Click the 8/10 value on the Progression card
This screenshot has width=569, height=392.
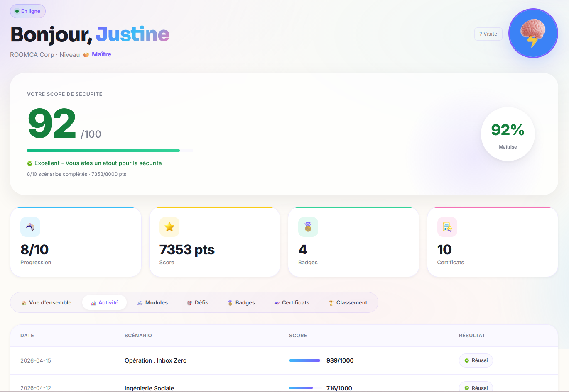[x=34, y=249]
